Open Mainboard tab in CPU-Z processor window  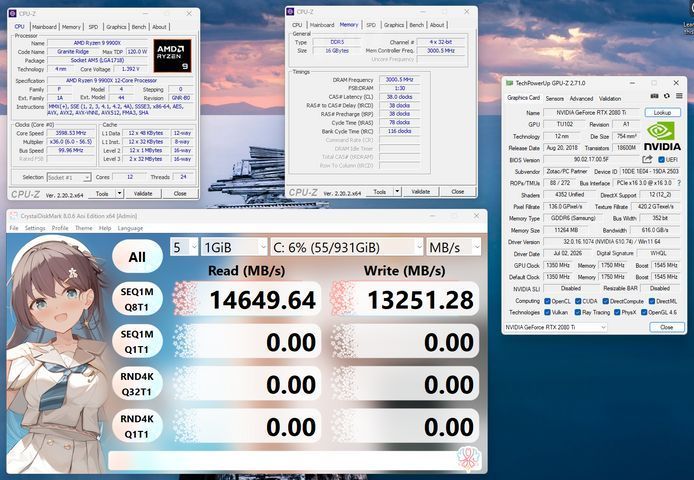[x=44, y=27]
